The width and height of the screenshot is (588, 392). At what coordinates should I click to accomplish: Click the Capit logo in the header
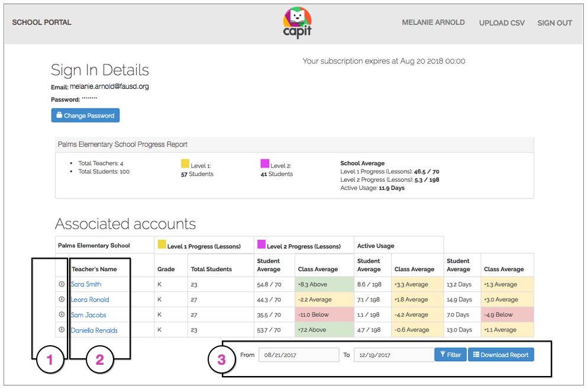coord(297,23)
